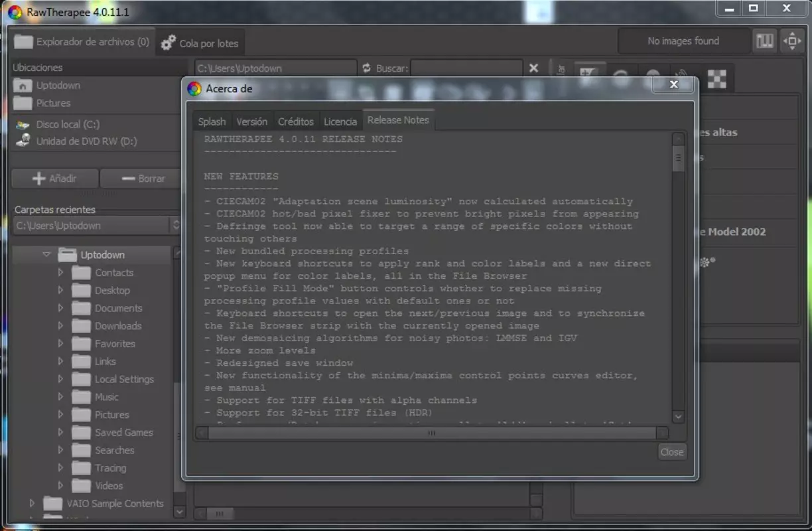Click the release notes scroll up arrow
Viewport: 812px width, 531px height.
tap(677, 139)
